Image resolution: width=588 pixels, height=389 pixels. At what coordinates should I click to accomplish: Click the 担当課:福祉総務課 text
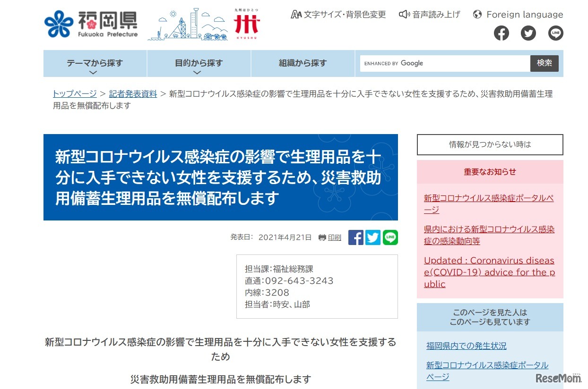pos(279,269)
